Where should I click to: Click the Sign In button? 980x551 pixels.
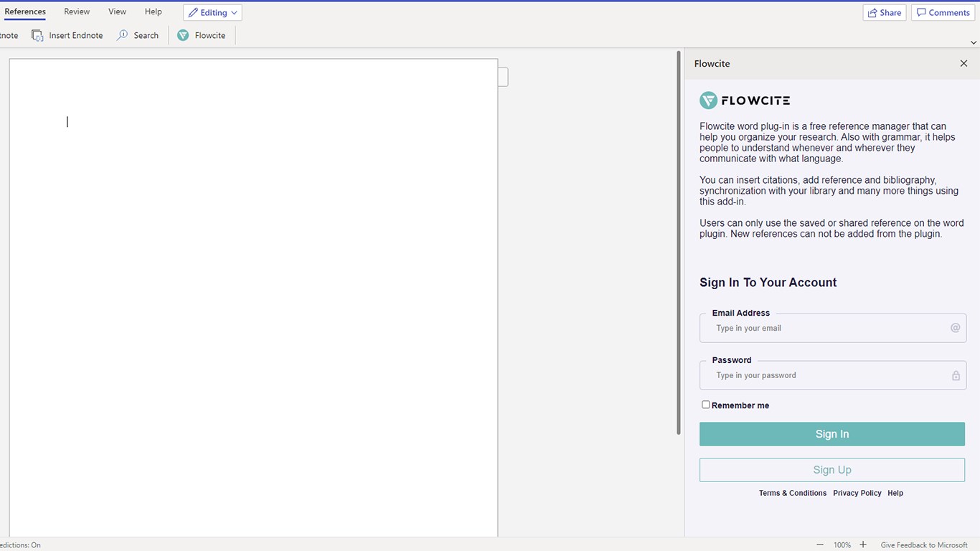(832, 434)
